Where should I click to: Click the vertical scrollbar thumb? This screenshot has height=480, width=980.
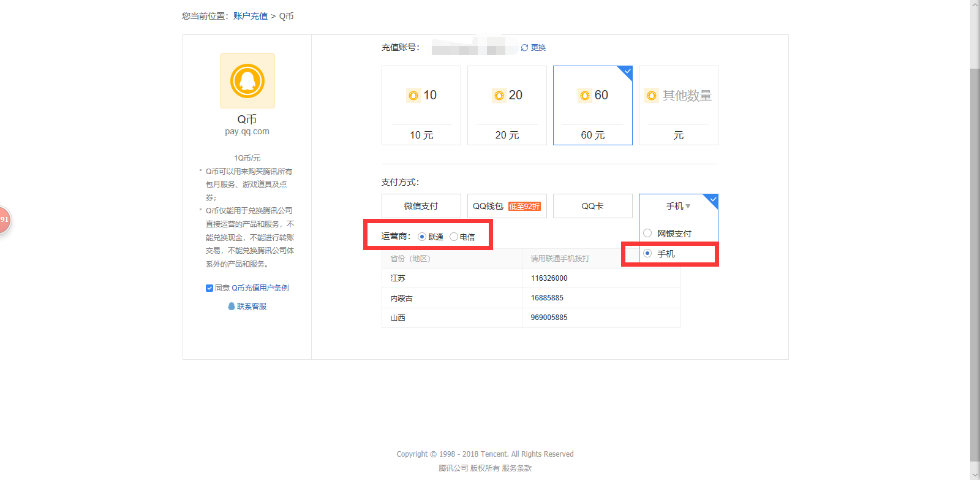pos(975,264)
